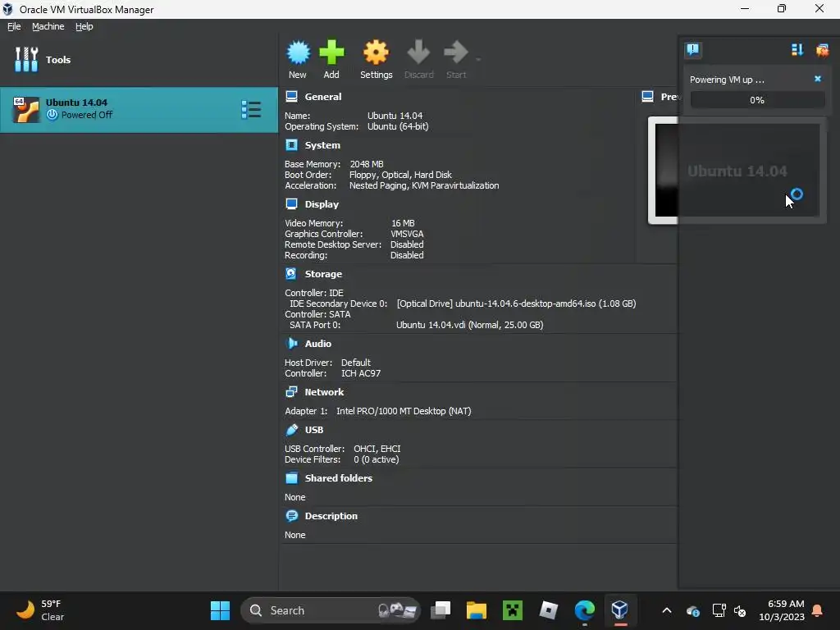Click the VirtualBox taskbar icon
The width and height of the screenshot is (840, 630).
coord(620,610)
